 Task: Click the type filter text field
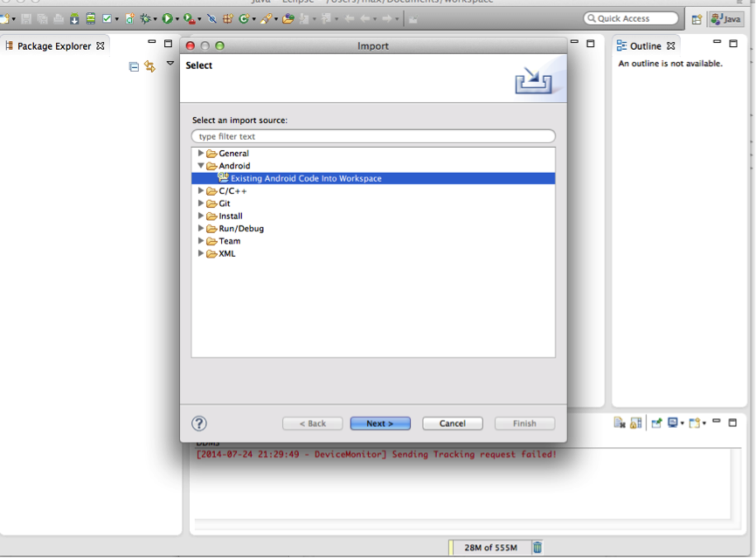pos(373,136)
